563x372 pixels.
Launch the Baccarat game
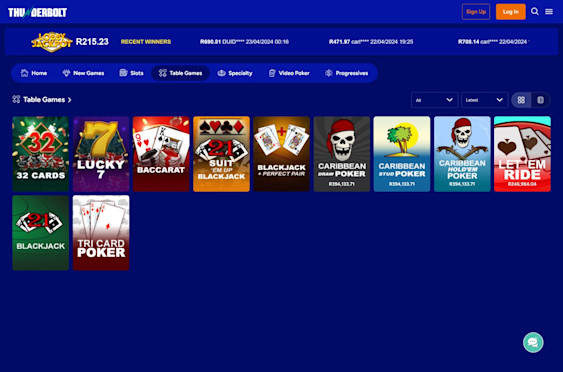pyautogui.click(x=161, y=154)
